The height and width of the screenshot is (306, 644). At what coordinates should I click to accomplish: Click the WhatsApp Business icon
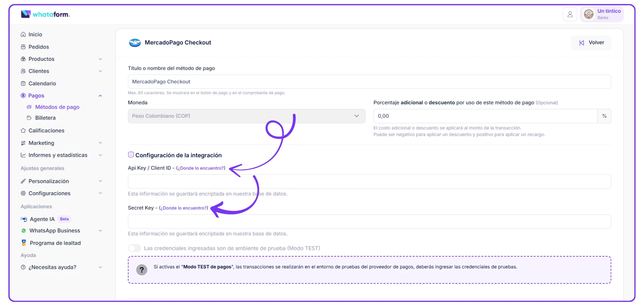(x=23, y=231)
